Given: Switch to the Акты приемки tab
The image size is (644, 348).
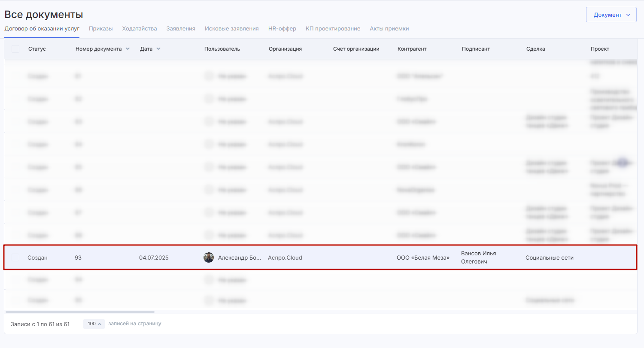Looking at the screenshot, I should point(389,29).
